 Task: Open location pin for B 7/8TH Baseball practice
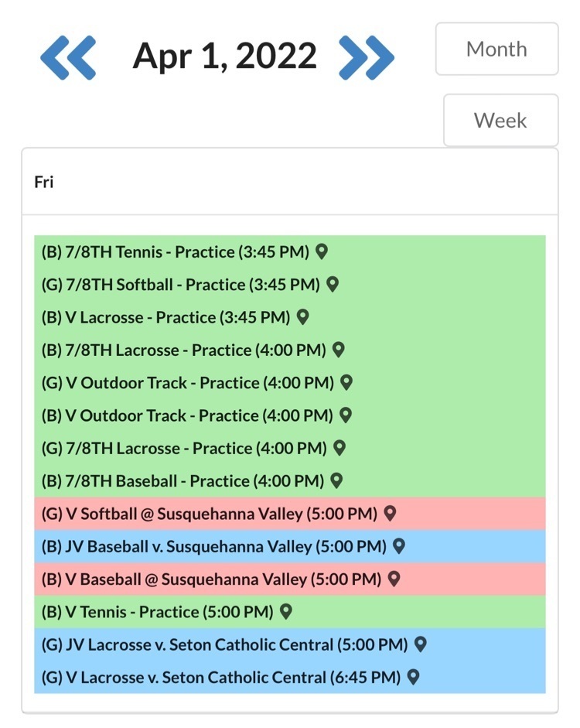[x=334, y=480]
